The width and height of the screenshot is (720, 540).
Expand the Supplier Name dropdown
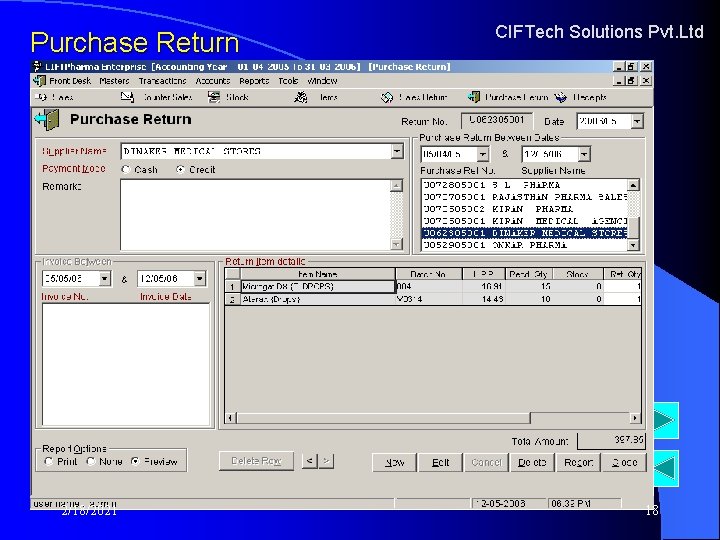tap(397, 151)
